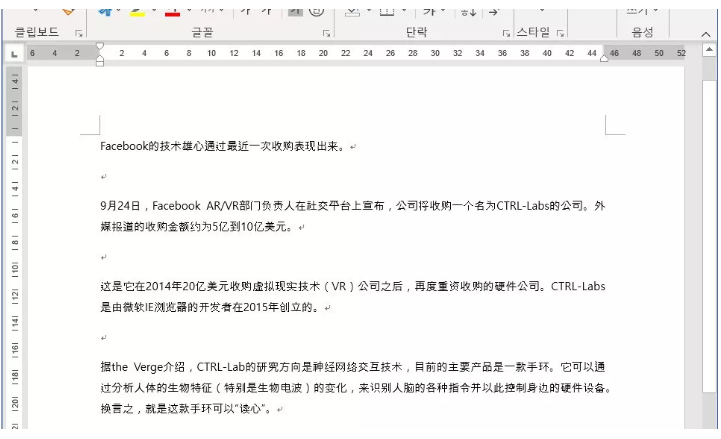Apply the red font color
721x439 pixels.
[x=172, y=12]
